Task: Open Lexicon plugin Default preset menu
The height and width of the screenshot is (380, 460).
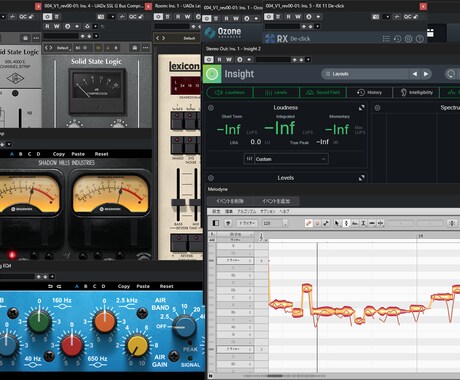Action: (x=189, y=38)
